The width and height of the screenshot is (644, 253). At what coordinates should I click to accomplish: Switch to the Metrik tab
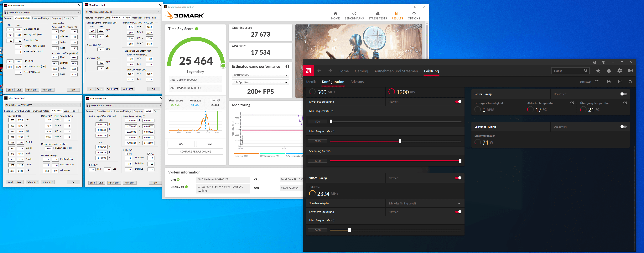[311, 82]
